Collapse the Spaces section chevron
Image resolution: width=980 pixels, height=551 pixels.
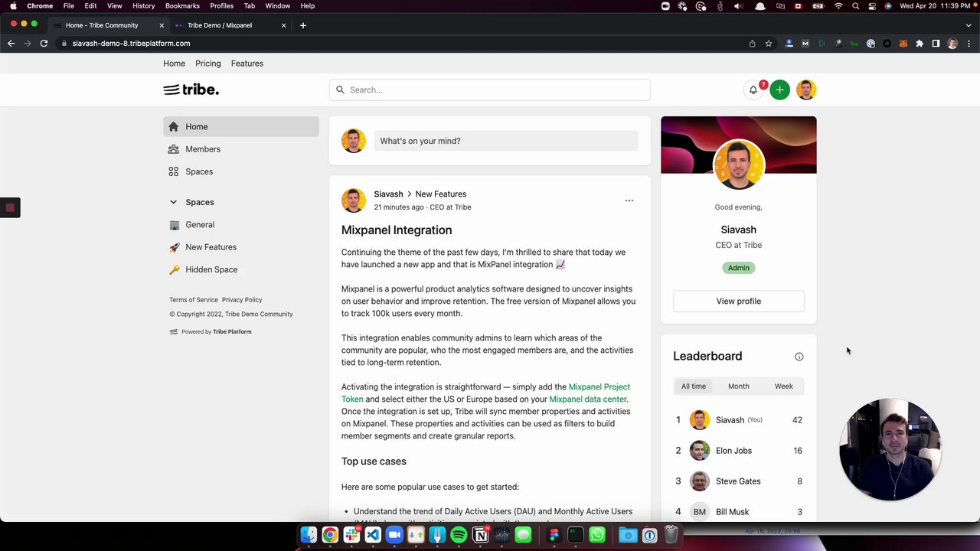173,202
